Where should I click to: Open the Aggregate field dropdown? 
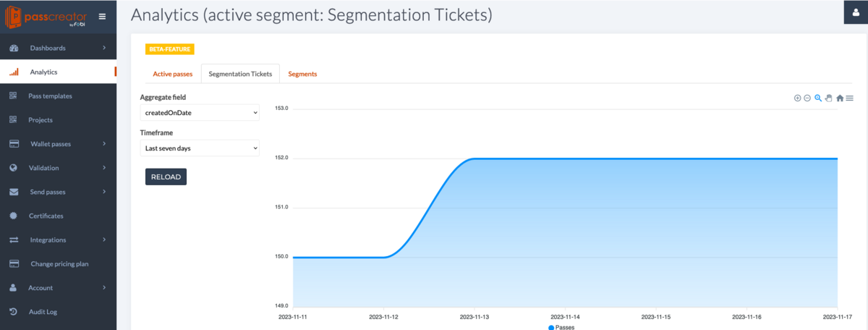coord(200,113)
